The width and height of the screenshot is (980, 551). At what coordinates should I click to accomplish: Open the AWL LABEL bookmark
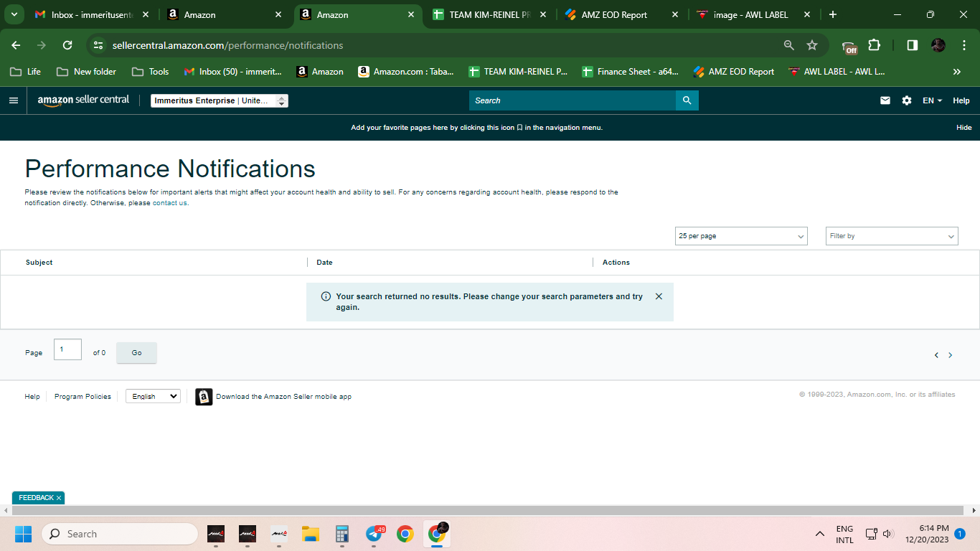pos(837,72)
